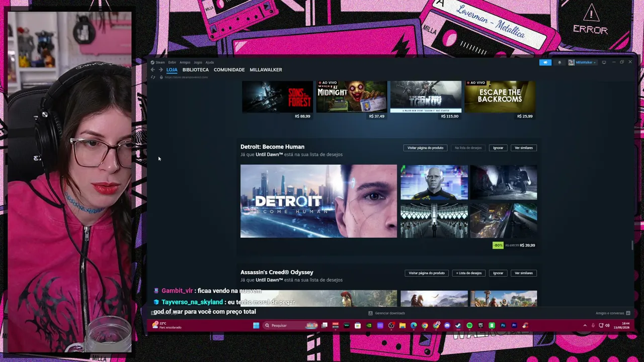Open the weather widget on the taskbar

click(x=168, y=326)
